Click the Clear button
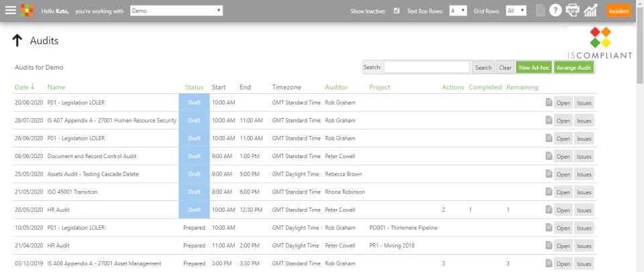This screenshot has width=644, height=272. point(505,68)
